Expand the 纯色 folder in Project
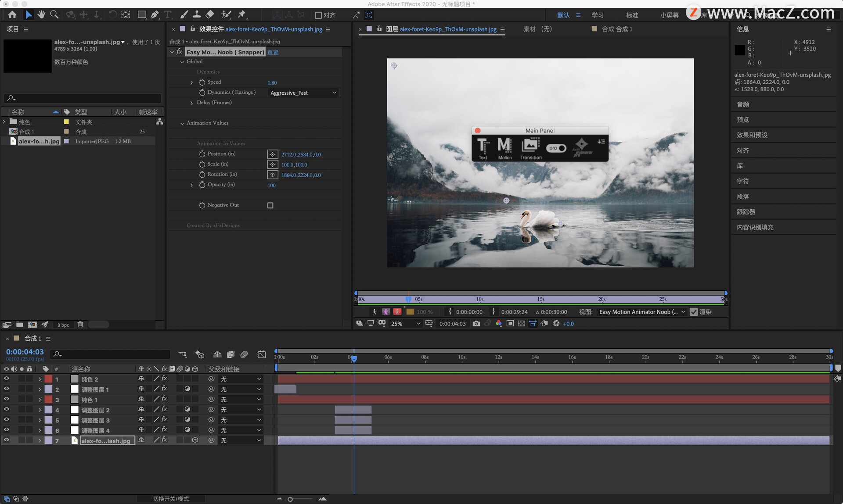The height and width of the screenshot is (504, 843). click(4, 122)
